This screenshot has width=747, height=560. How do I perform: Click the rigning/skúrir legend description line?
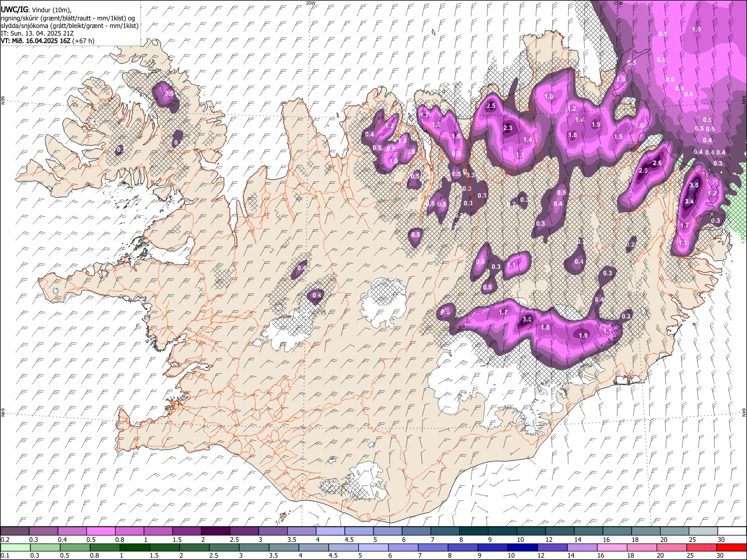click(68, 18)
